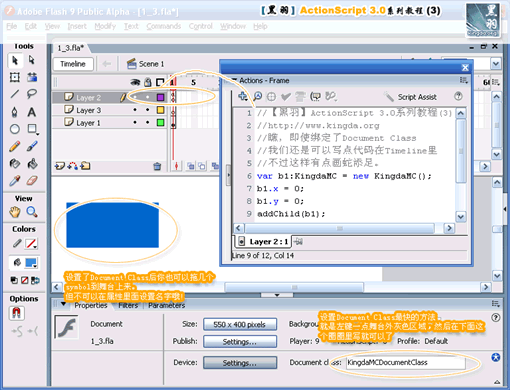
Task: Toggle lock all layers padlock icon
Action: 148,82
